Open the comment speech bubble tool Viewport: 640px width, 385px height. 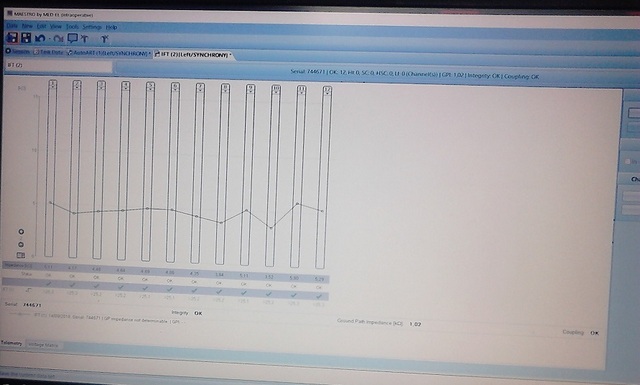pos(73,38)
